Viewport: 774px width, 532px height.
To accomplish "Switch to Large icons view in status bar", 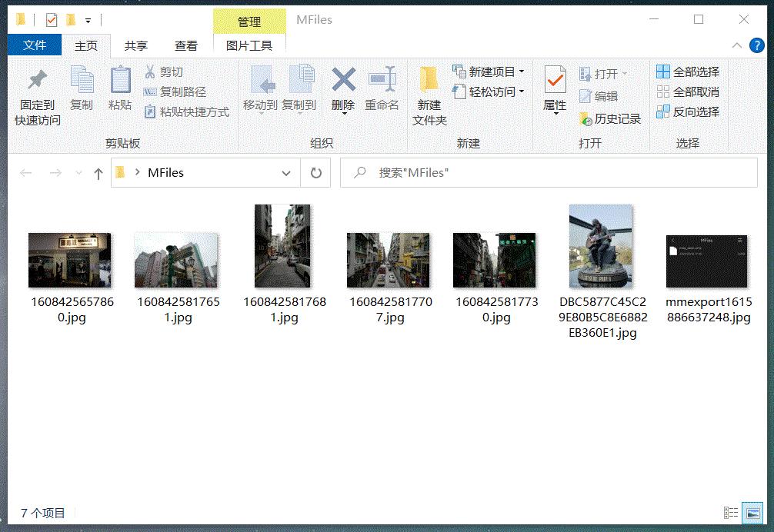I will 752,514.
